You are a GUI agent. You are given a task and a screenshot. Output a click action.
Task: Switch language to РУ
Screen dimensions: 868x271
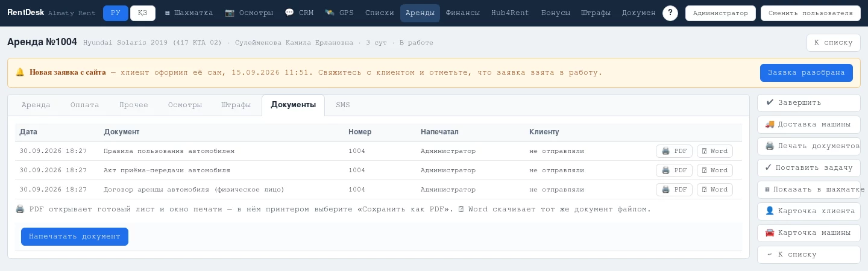pyautogui.click(x=116, y=13)
